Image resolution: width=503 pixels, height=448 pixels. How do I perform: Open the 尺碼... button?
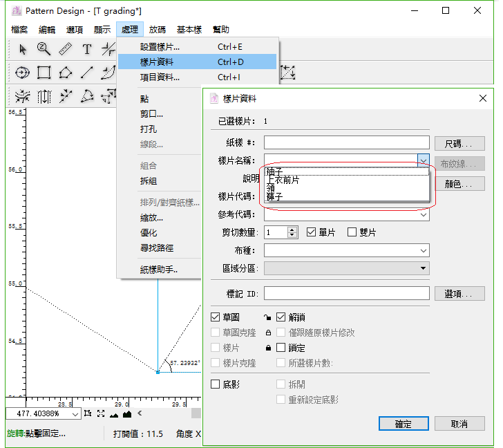click(x=459, y=144)
